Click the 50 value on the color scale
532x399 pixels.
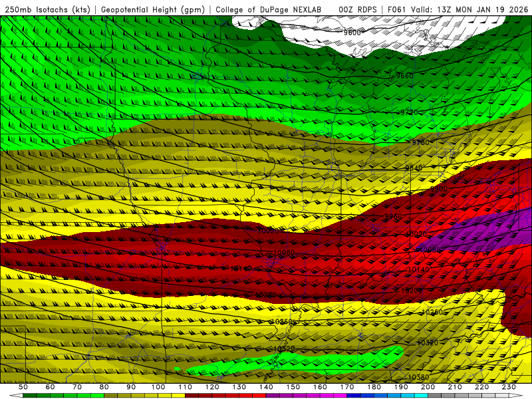tap(23, 387)
